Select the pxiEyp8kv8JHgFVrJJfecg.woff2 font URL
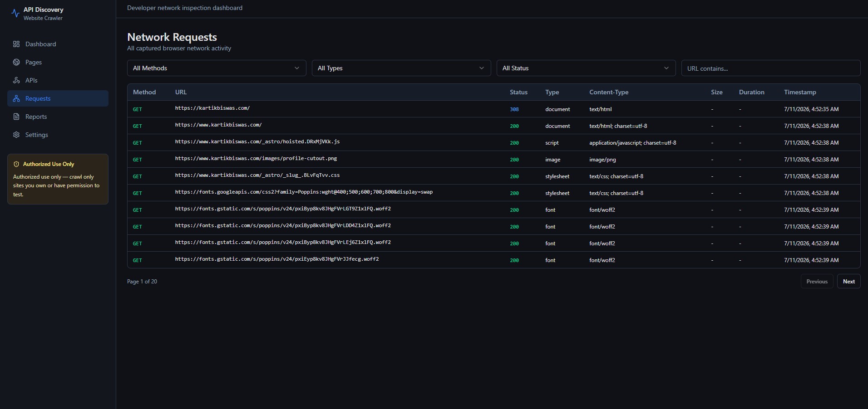 pos(277,259)
